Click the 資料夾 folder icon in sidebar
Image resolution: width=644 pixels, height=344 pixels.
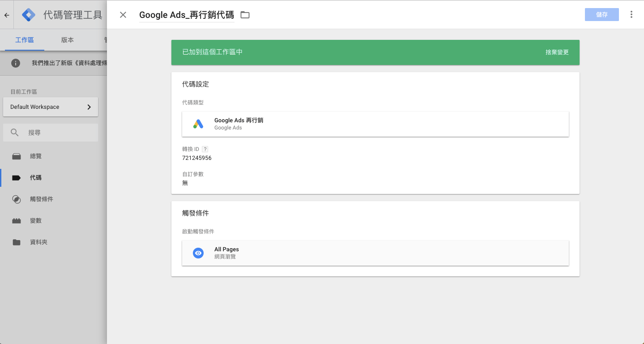pyautogui.click(x=17, y=242)
